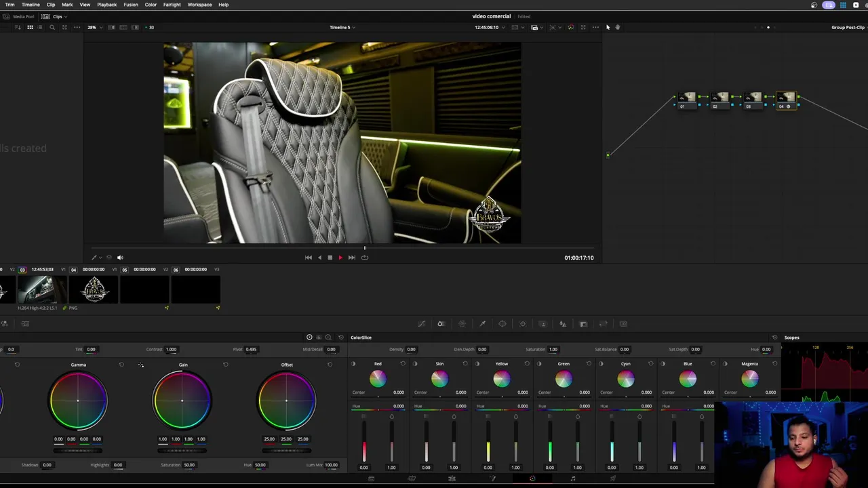Click the Magenta ColorSlice color wheel
This screenshot has height=488, width=868.
(x=749, y=380)
